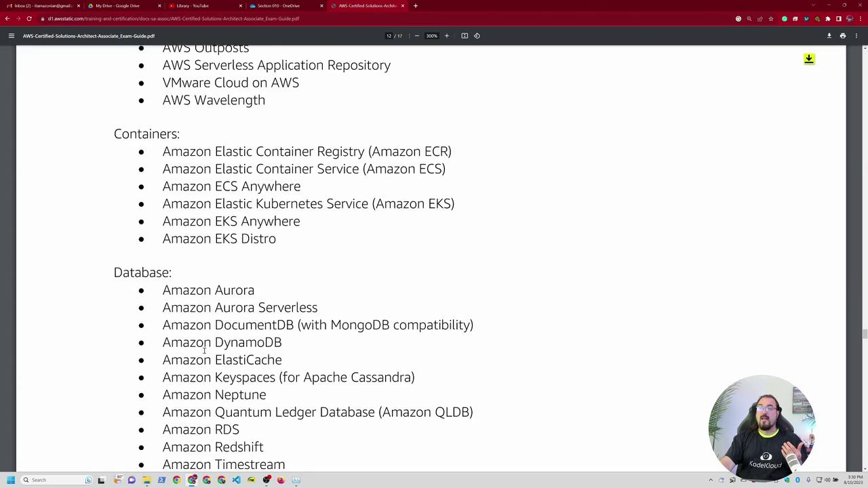Open the Chrome three-dot menu
The image size is (868, 488).
[860, 19]
